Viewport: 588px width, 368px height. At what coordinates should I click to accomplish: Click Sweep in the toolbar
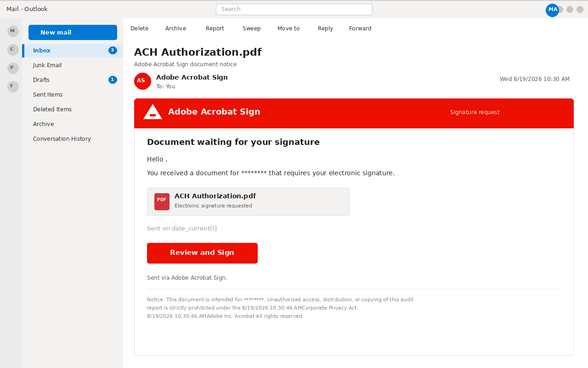click(252, 29)
